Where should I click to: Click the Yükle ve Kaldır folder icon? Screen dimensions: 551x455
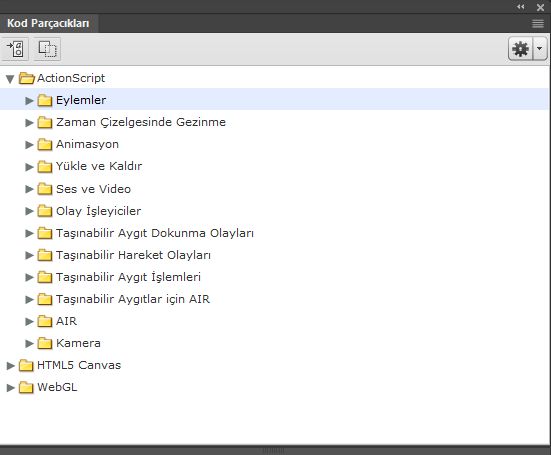click(x=45, y=167)
